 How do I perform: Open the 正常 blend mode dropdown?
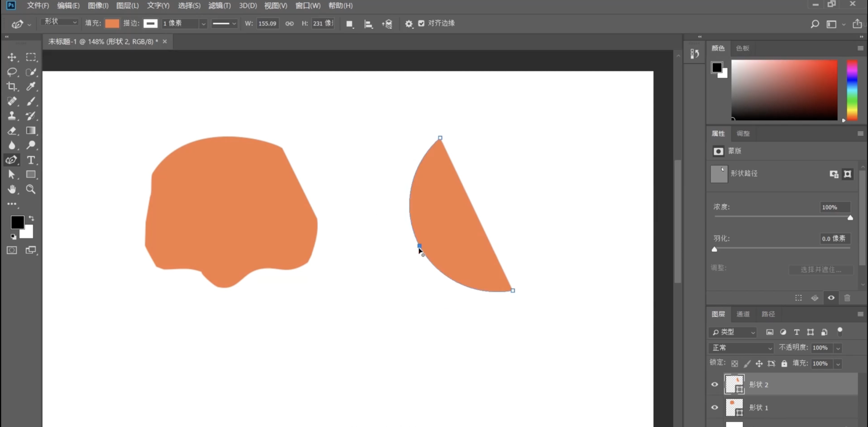tap(741, 347)
